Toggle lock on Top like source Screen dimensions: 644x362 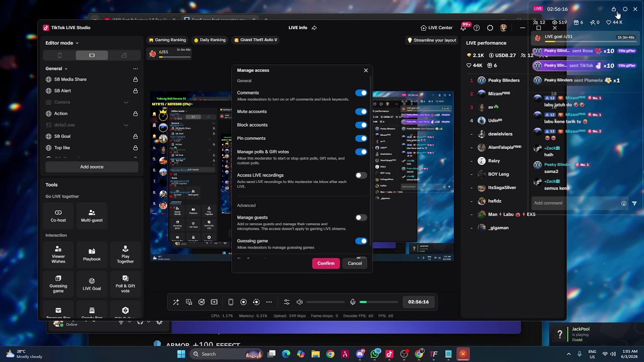click(135, 148)
